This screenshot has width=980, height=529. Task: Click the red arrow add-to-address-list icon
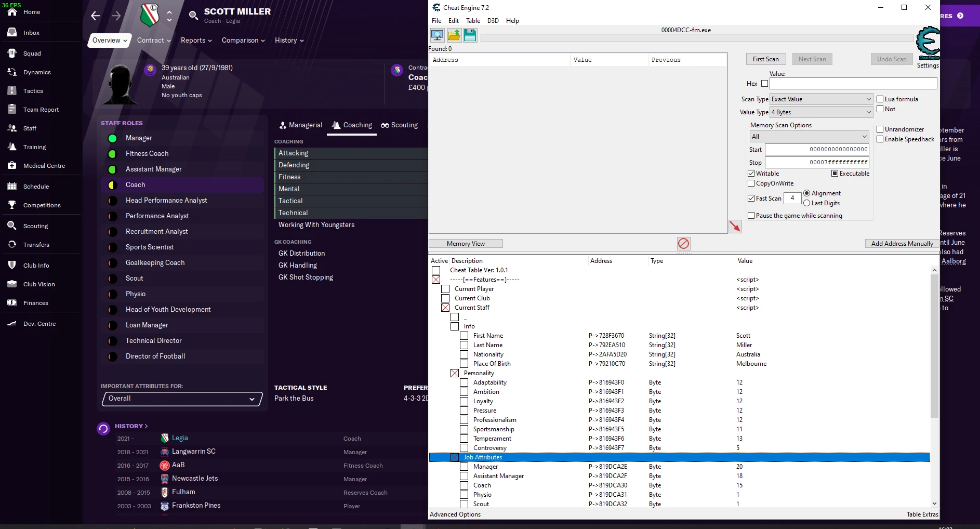click(x=735, y=227)
